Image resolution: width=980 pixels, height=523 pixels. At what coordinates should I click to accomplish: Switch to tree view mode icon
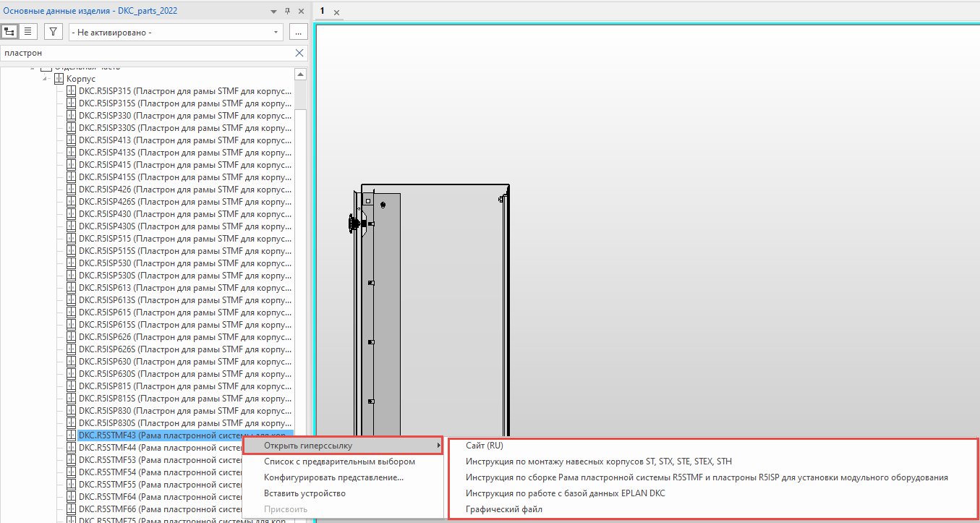9,32
